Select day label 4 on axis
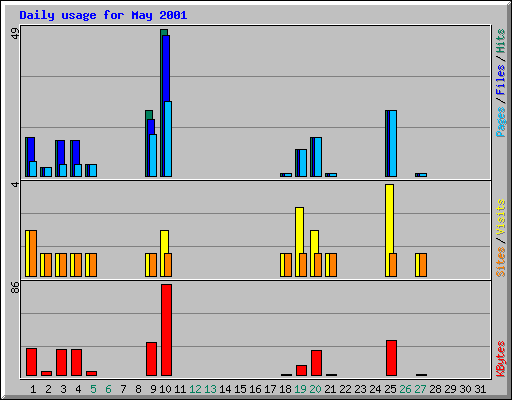512x400 pixels. pos(78,389)
